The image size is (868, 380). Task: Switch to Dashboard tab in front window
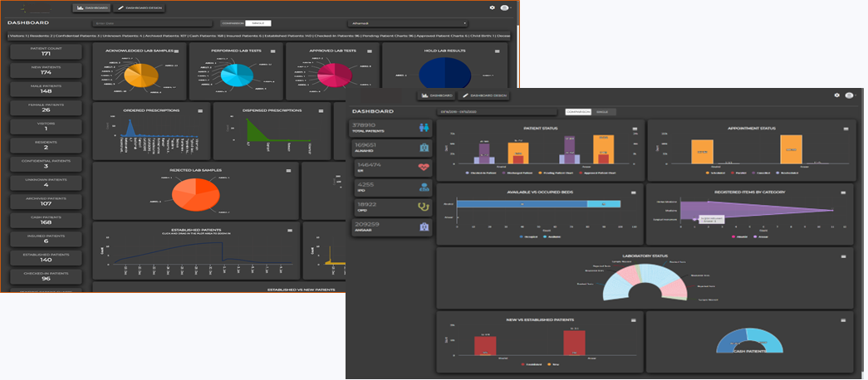[436, 95]
